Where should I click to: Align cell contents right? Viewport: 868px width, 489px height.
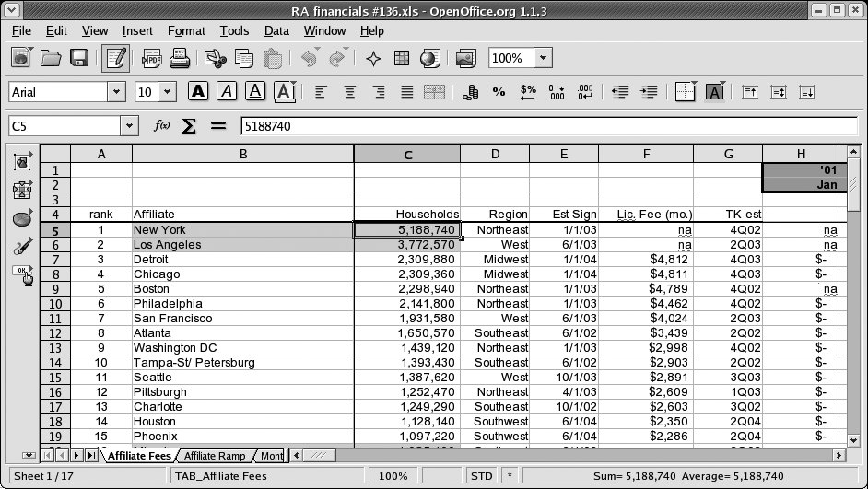(x=378, y=92)
